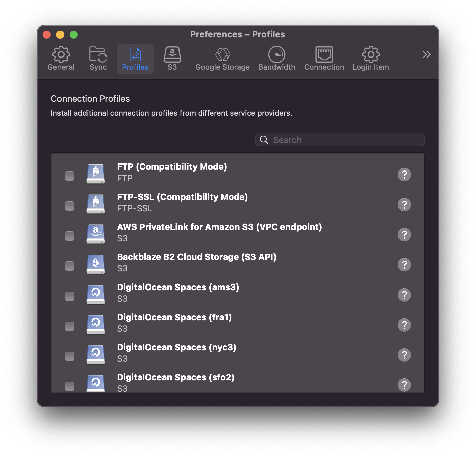The image size is (476, 456).
Task: Click the Search profiles field
Action: 340,140
